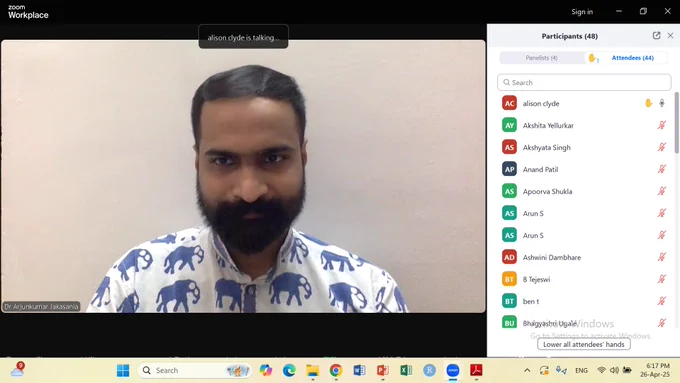Focus the participants Search field
This screenshot has width=680, height=383.
[x=584, y=82]
